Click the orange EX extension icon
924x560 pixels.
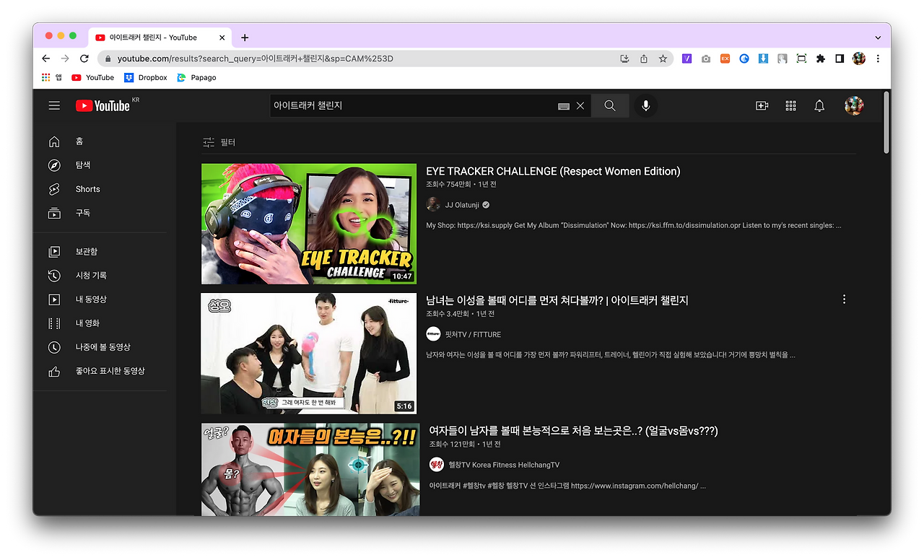click(x=725, y=58)
